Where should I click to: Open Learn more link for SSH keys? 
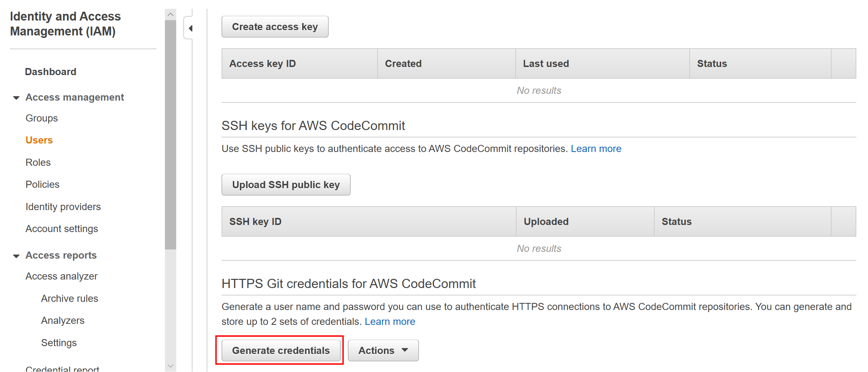coord(596,149)
